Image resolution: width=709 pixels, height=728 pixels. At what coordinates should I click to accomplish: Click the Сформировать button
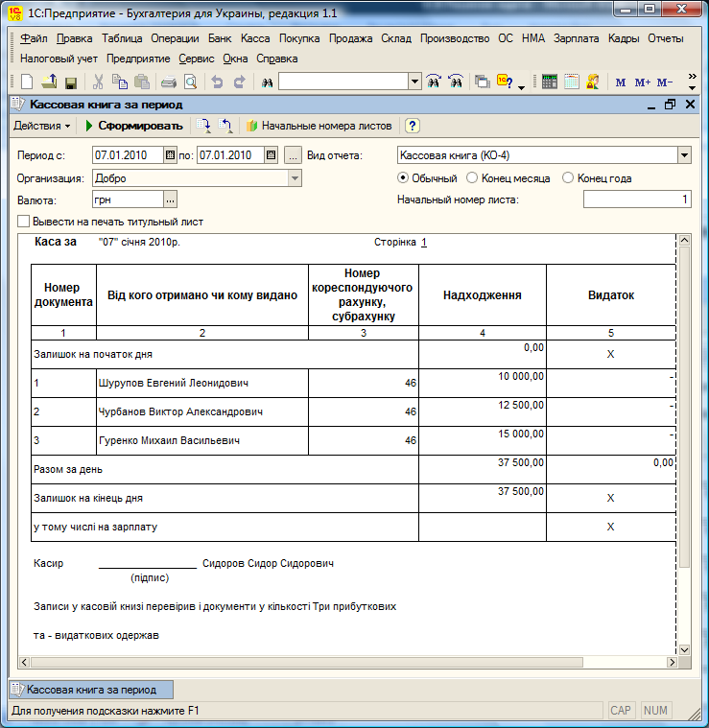pyautogui.click(x=134, y=126)
